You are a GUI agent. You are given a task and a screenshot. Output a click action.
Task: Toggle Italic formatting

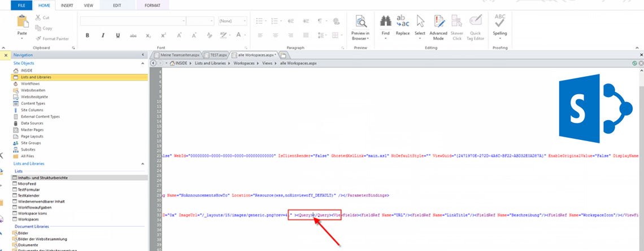(x=103, y=36)
